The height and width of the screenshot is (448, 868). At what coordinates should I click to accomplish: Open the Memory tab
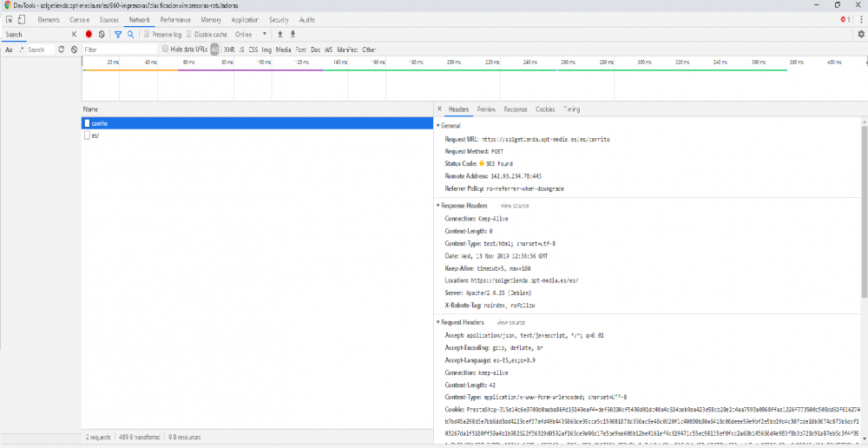(211, 20)
